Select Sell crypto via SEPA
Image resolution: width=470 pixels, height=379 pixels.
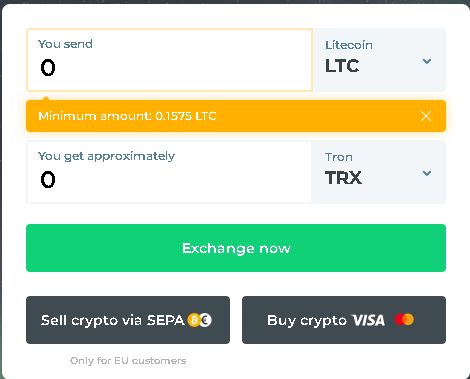pos(128,320)
